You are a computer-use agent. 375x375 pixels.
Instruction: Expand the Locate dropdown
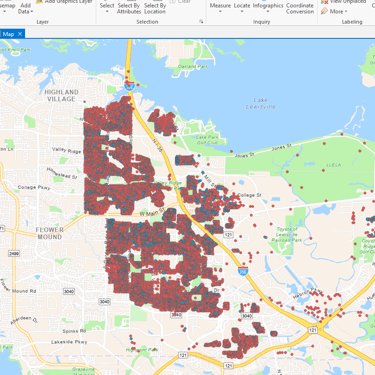tap(242, 8)
